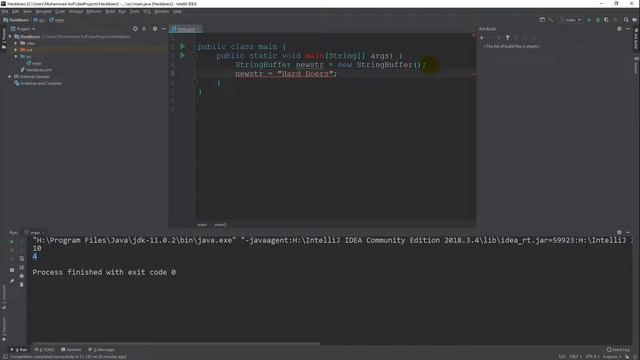Add build file with plus icon in Ant Build
Screen dimensions: 640x360
482,38
